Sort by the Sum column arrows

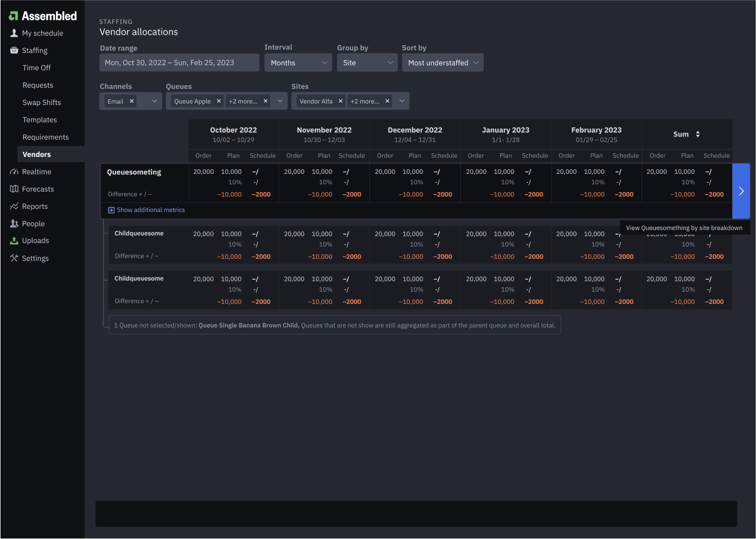tap(698, 134)
